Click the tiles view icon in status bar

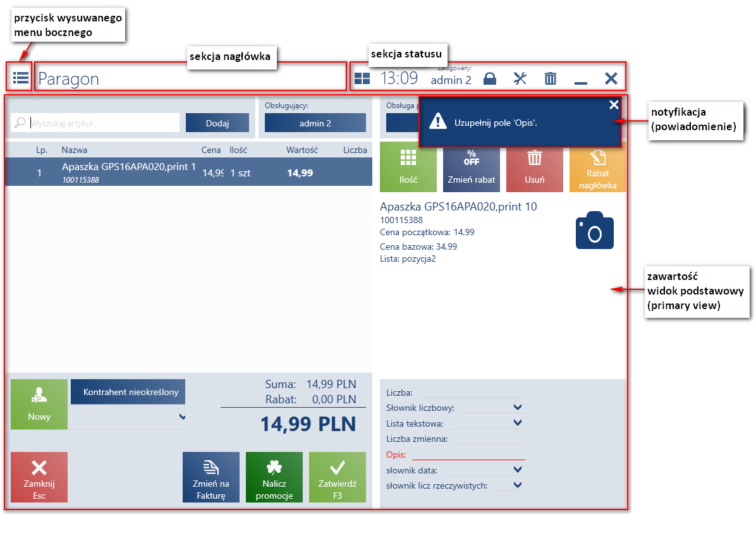(362, 78)
